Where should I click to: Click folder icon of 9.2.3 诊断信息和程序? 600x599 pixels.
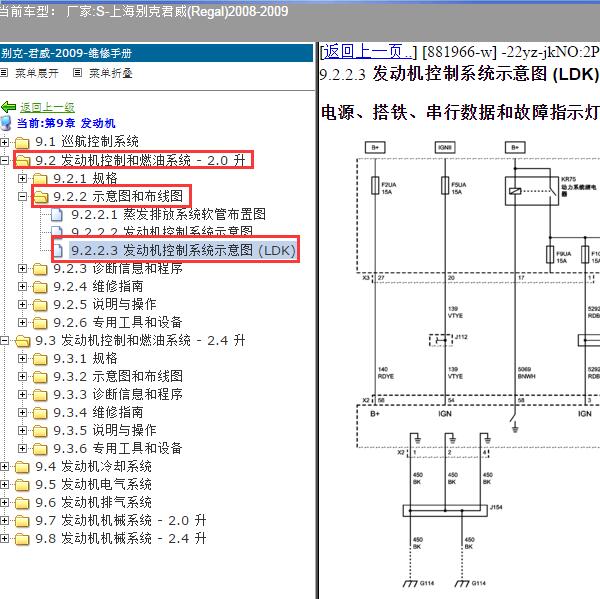pos(40,269)
